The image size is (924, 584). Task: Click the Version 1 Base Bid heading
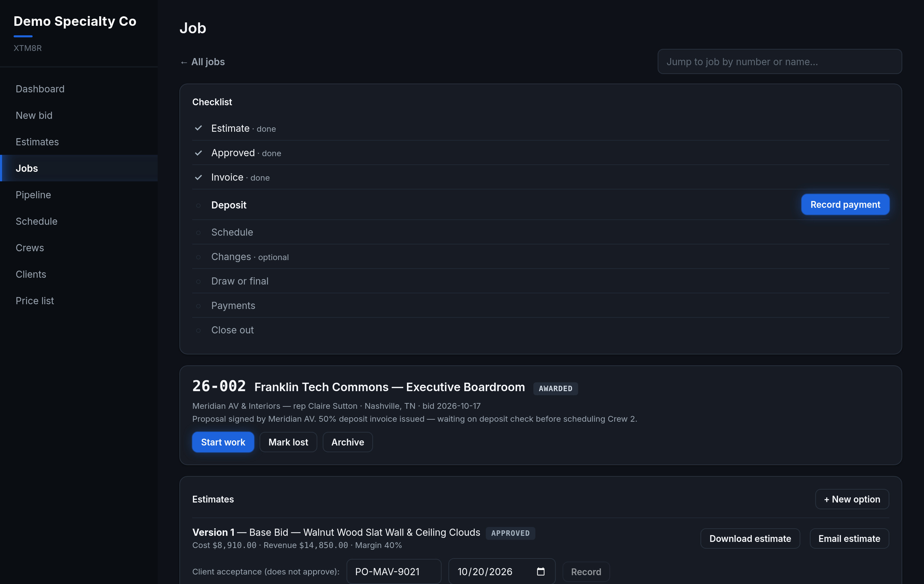coord(336,532)
